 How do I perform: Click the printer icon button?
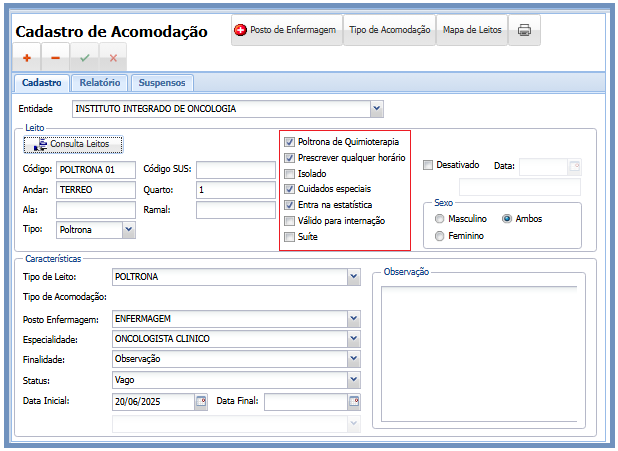(524, 30)
